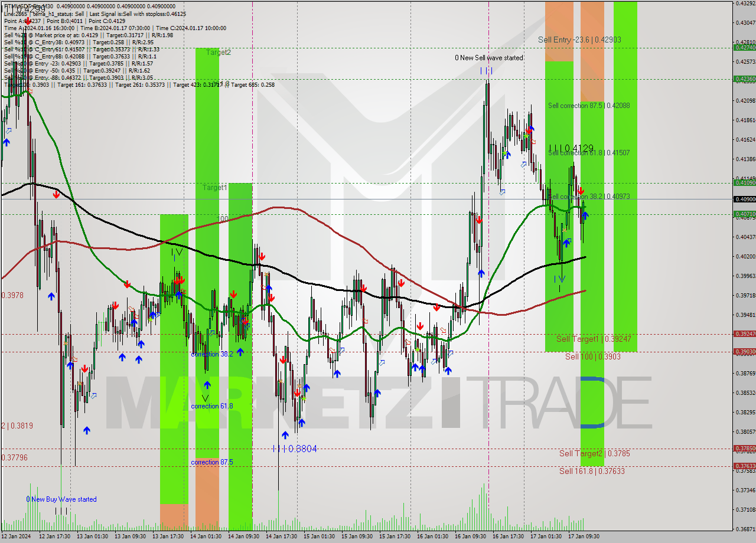Viewport: 756px width, 543px height.
Task: Select the '0 New Buy Wave started' annotation
Action: [61, 499]
